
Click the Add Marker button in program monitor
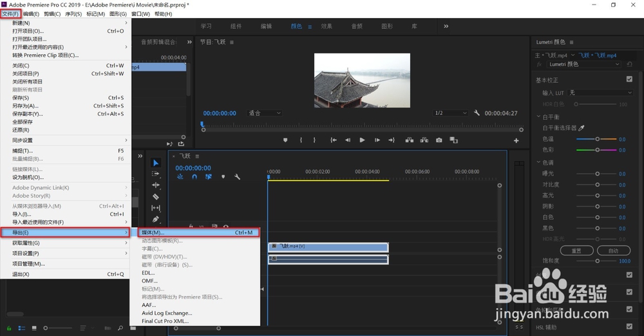285,140
